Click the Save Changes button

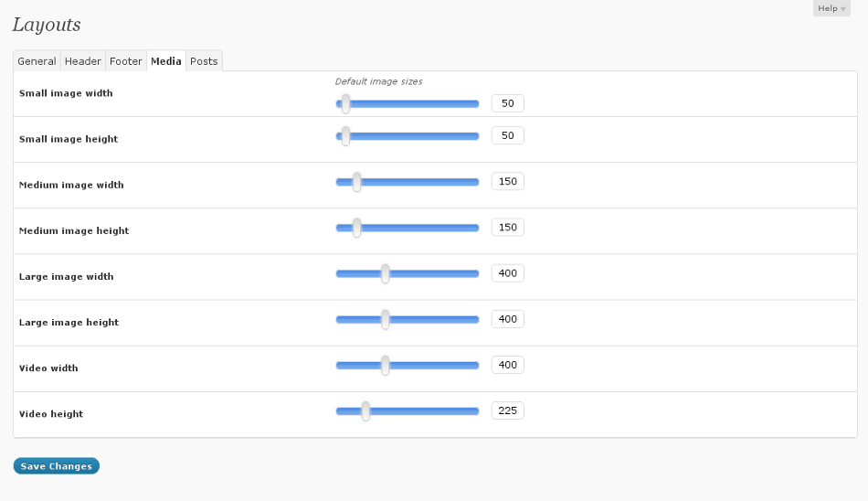tap(57, 466)
